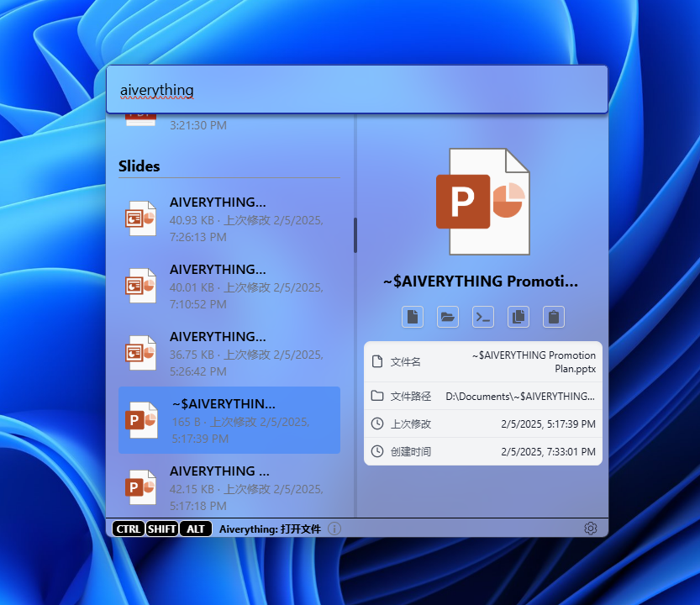The width and height of the screenshot is (700, 605).
Task: Click the large PowerPoint preview icon
Action: (483, 202)
